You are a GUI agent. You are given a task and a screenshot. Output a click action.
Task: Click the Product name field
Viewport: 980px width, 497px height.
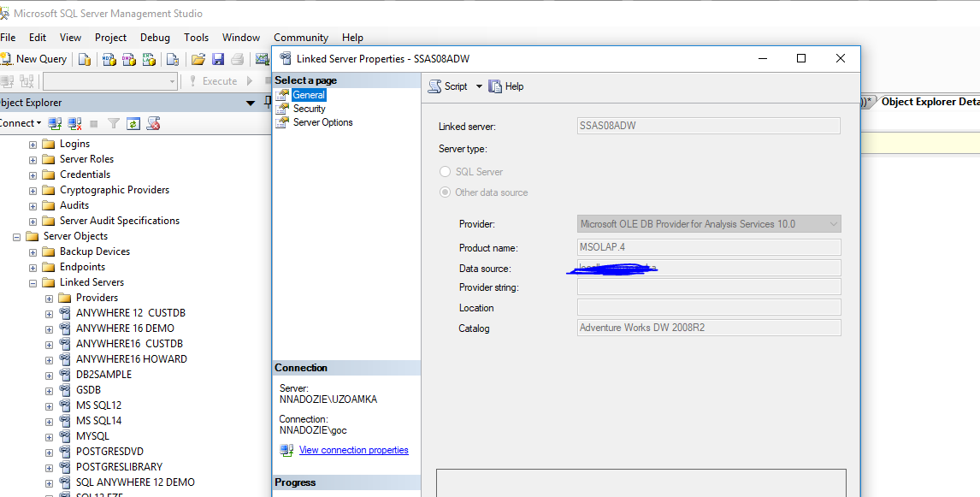pos(709,247)
